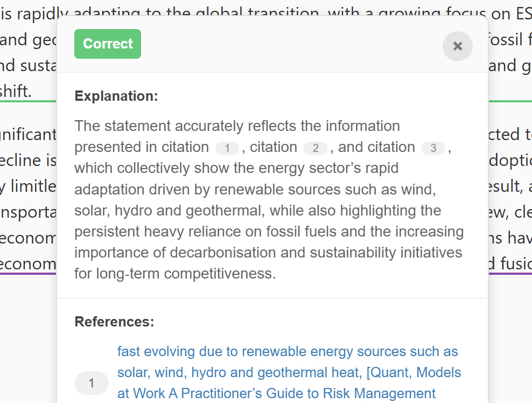Click the word "shift." in the background text

coord(16,91)
